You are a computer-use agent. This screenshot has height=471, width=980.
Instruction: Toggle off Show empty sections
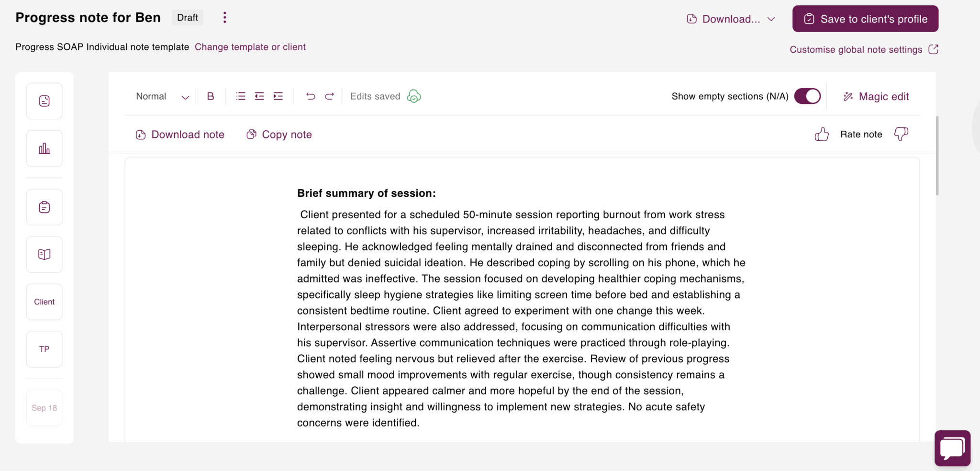click(x=807, y=96)
